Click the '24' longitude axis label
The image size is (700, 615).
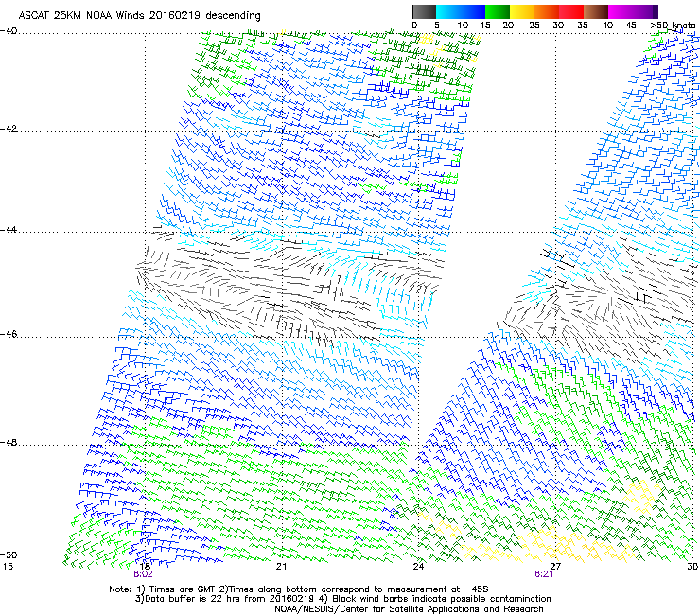pyautogui.click(x=418, y=567)
